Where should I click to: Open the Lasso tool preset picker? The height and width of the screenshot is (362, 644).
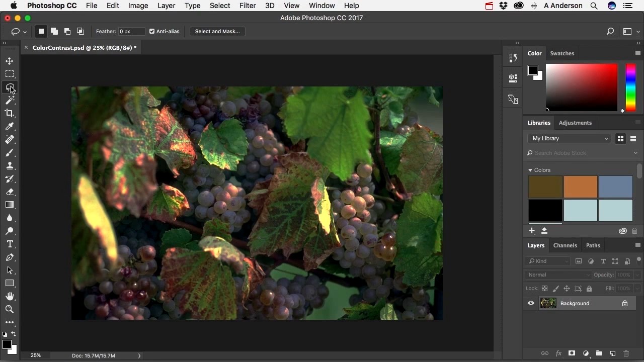tap(19, 31)
